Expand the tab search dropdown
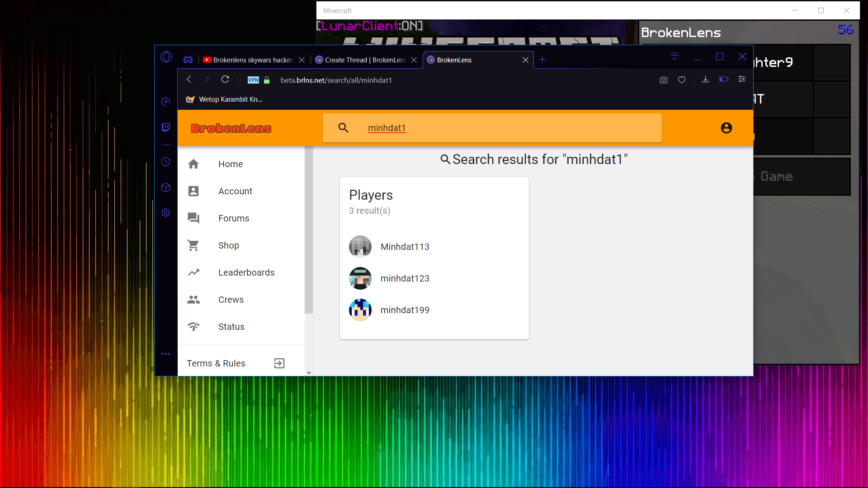This screenshot has height=488, width=868. (x=675, y=57)
